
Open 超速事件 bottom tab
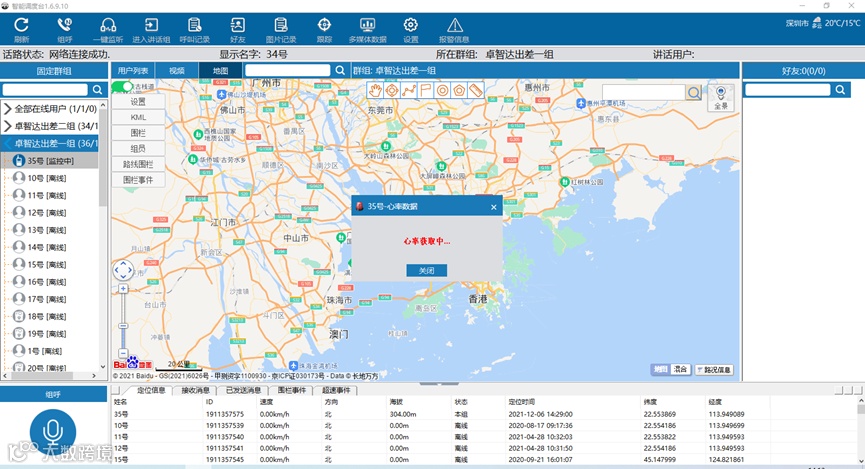click(336, 390)
